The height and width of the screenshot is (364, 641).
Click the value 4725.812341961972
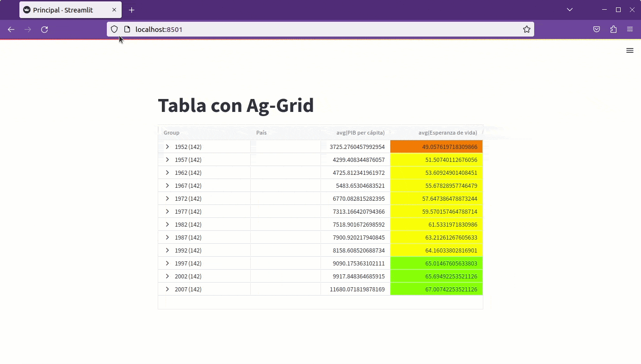point(359,173)
